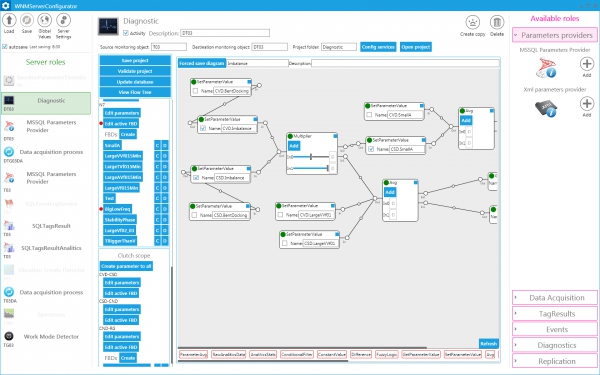600x375 pixels.
Task: Click the View Flow Tree button
Action: 135,92
